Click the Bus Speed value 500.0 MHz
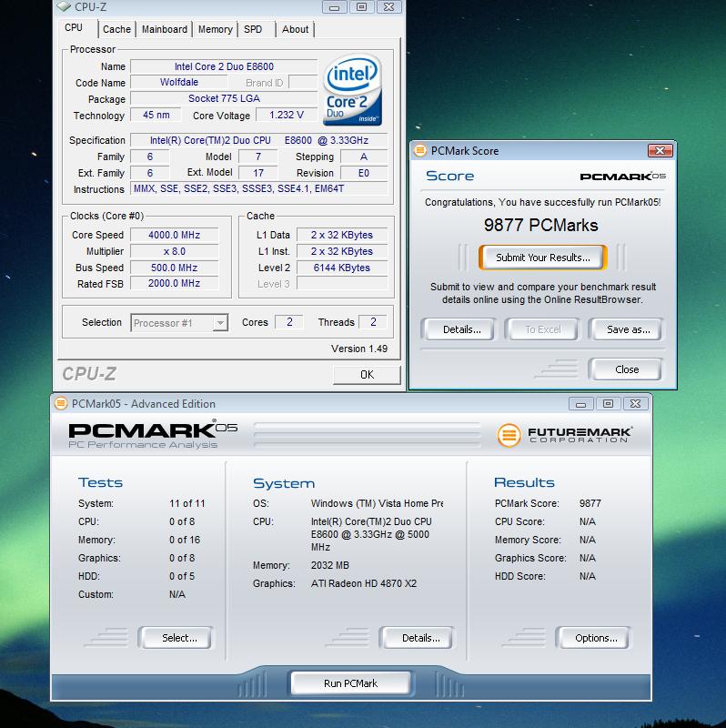This screenshot has width=726, height=728. 174,268
